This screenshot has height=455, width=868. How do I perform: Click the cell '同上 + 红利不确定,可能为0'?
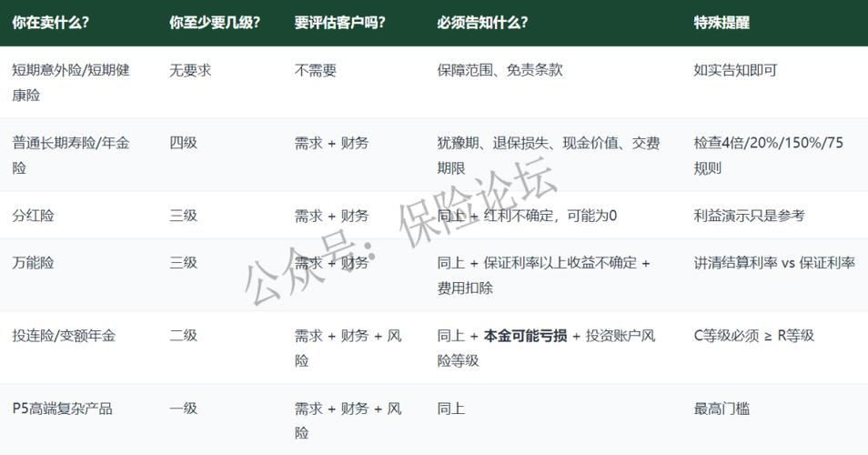click(527, 216)
